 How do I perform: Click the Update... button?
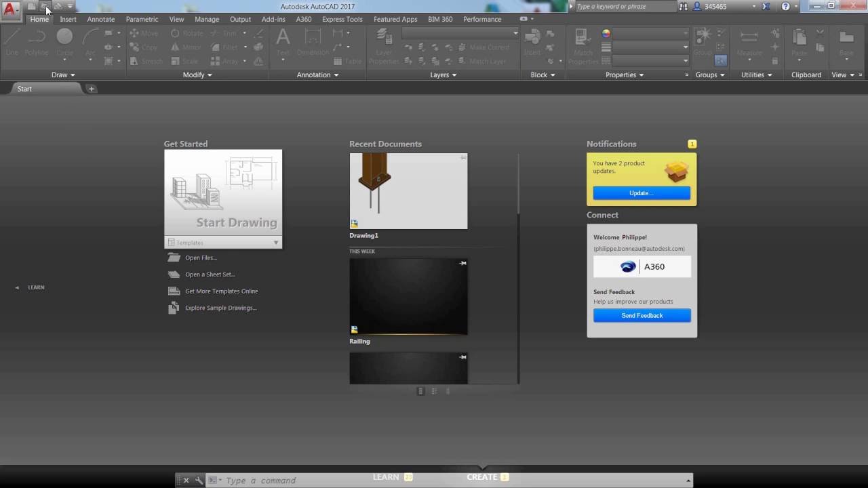[642, 193]
